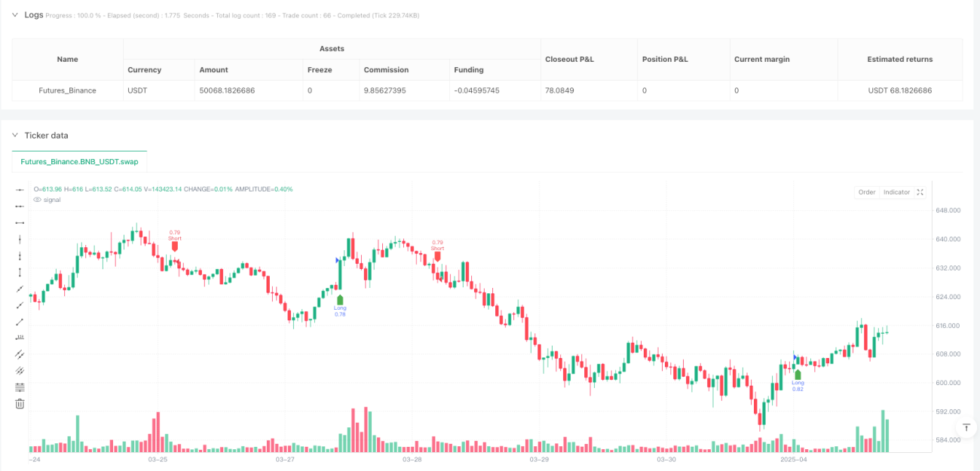Select the horizontal segment drawing tool
980x471 pixels.
[20, 222]
